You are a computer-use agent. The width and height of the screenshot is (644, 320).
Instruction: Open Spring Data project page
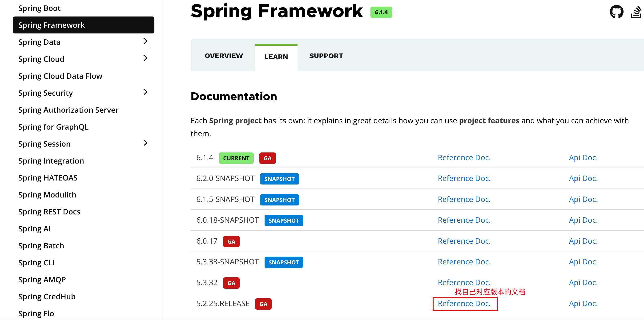click(40, 42)
